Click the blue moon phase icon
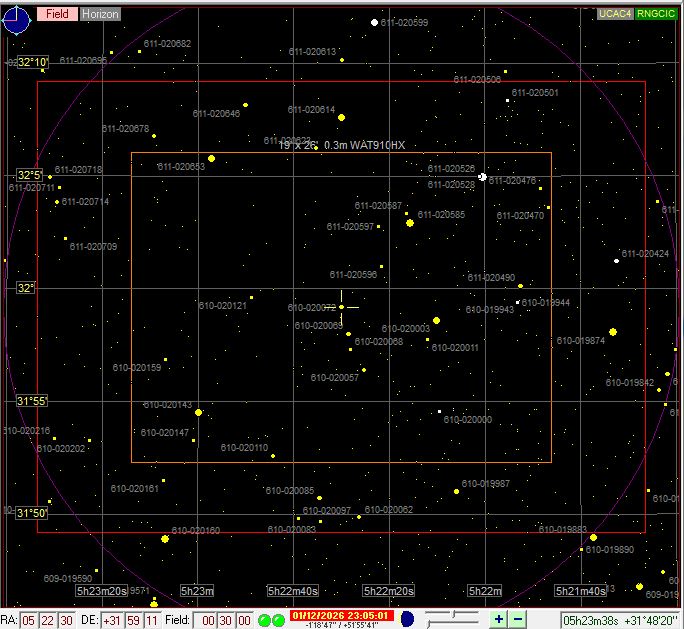 (x=407, y=620)
